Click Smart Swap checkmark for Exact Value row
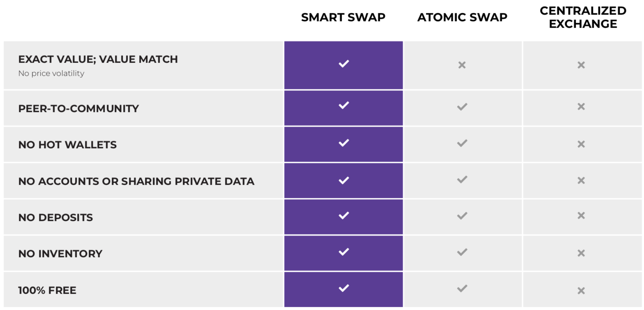This screenshot has width=644, height=310. pyautogui.click(x=343, y=64)
